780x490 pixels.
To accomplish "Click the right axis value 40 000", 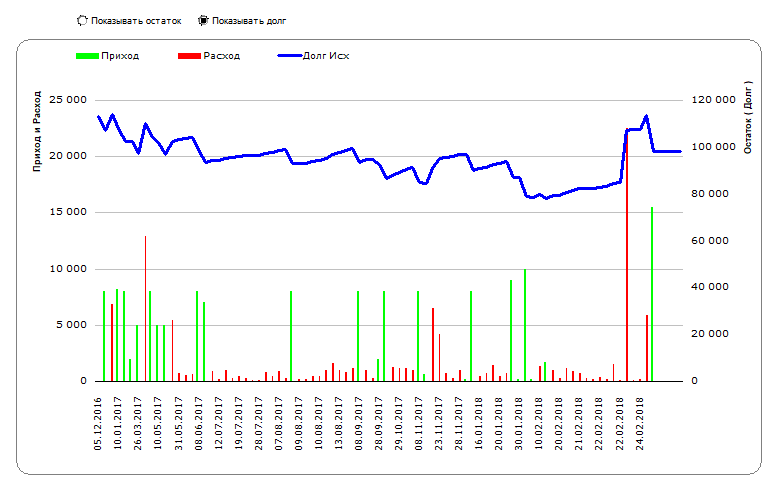I will tap(710, 287).
